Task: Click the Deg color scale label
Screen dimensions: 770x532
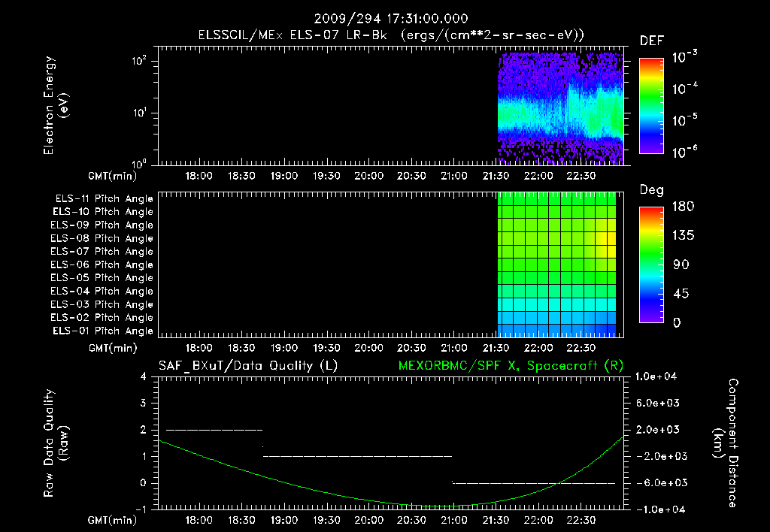Action: tap(652, 190)
